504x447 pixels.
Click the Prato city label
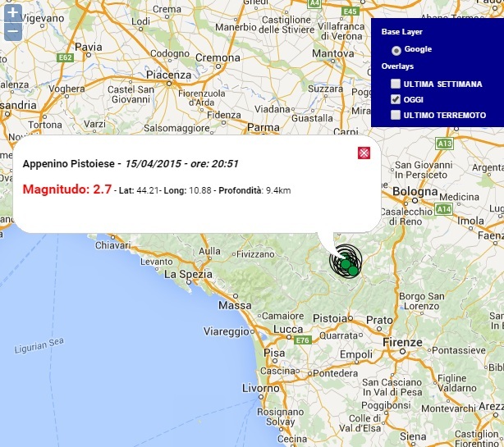pyautogui.click(x=379, y=320)
